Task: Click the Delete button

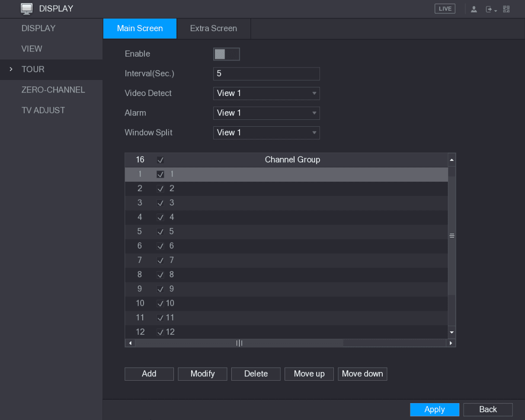Action: [256, 374]
